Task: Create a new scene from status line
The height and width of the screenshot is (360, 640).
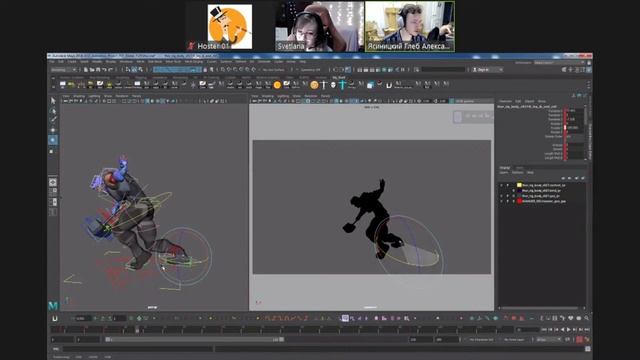Action: (86, 70)
